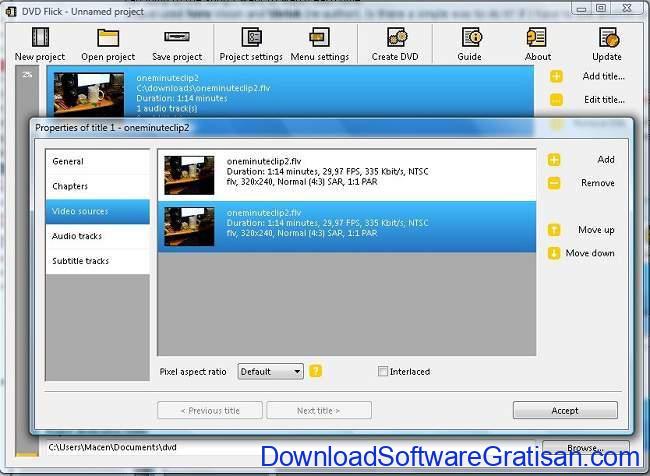Click the DVD Flick app icon in the title bar

point(11,12)
